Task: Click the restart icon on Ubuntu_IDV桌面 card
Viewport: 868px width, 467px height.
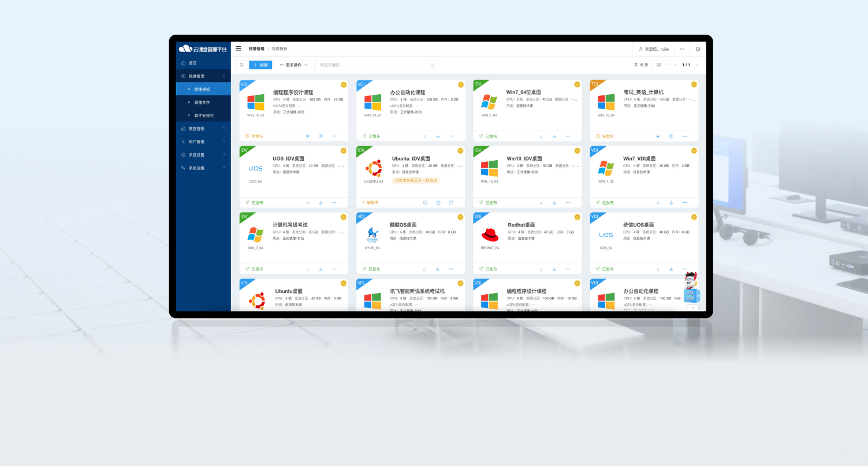Action: point(452,203)
